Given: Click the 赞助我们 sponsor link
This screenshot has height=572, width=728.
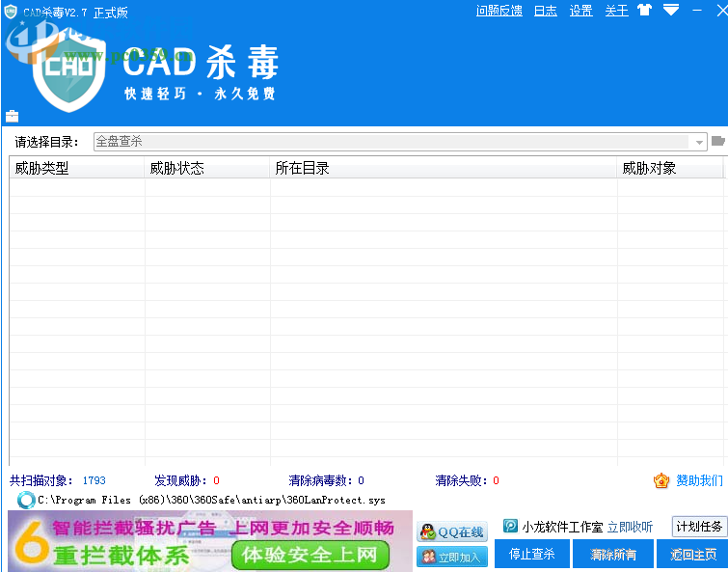Looking at the screenshot, I should tap(699, 481).
